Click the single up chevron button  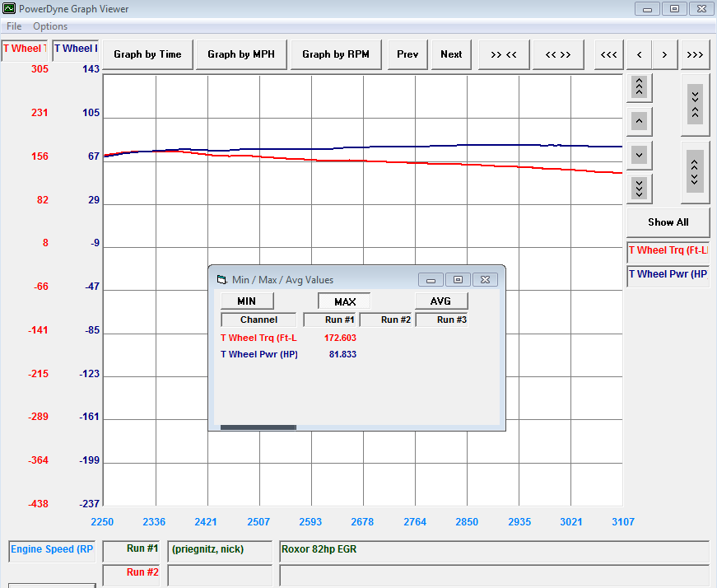point(640,122)
